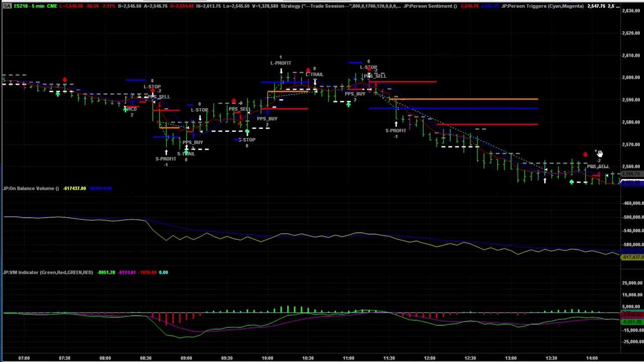
Task: Select the JP:Person Sentiment study label
Action: (x=430, y=6)
